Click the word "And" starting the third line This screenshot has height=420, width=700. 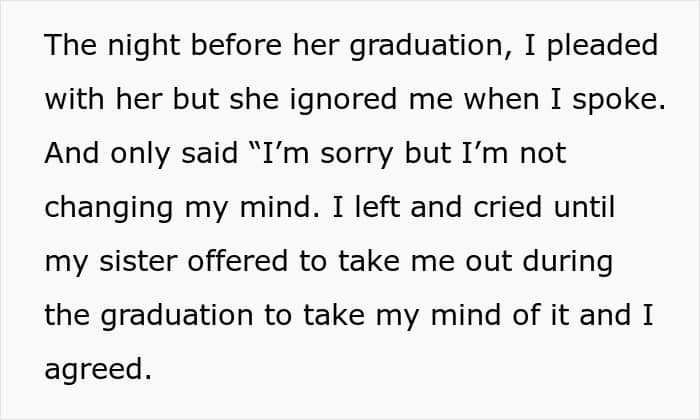tap(71, 153)
